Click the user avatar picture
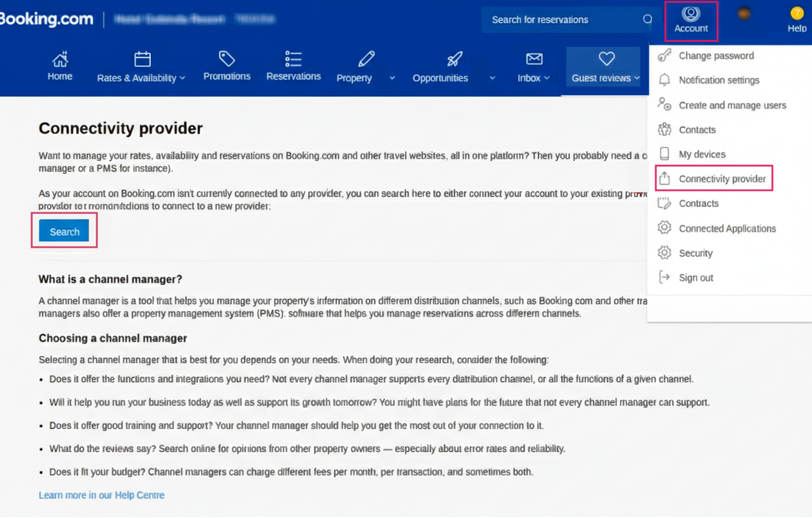The height and width of the screenshot is (518, 812). 744,14
